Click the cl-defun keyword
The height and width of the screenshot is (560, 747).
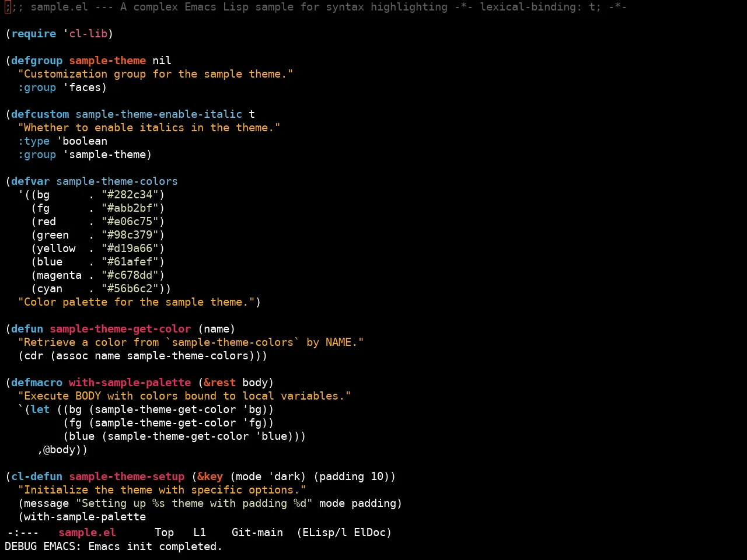click(x=36, y=477)
